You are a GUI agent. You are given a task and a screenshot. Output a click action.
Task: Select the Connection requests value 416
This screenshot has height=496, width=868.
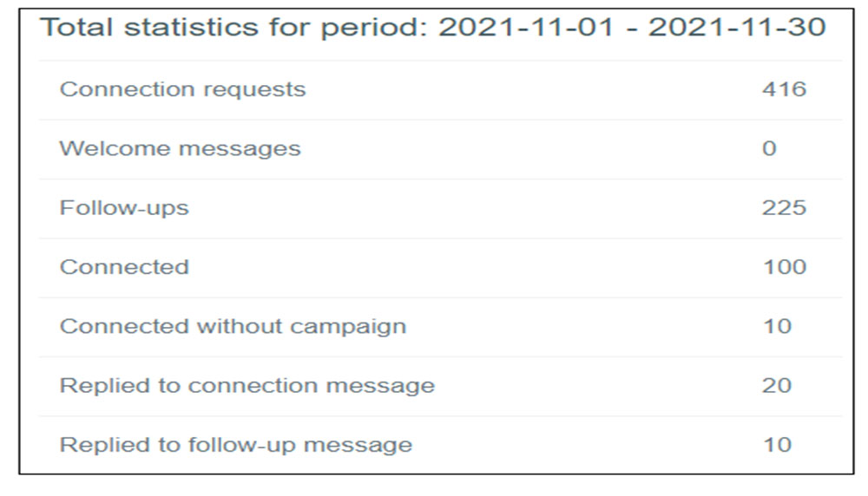pos(784,89)
